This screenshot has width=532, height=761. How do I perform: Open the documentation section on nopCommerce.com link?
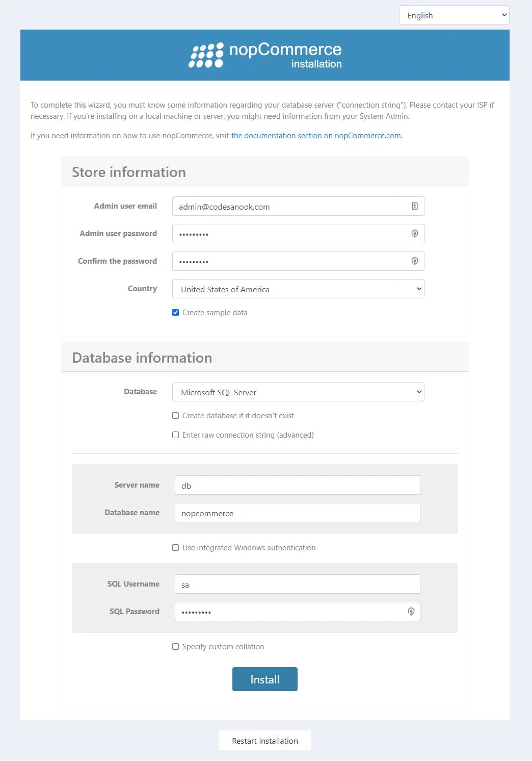point(316,136)
